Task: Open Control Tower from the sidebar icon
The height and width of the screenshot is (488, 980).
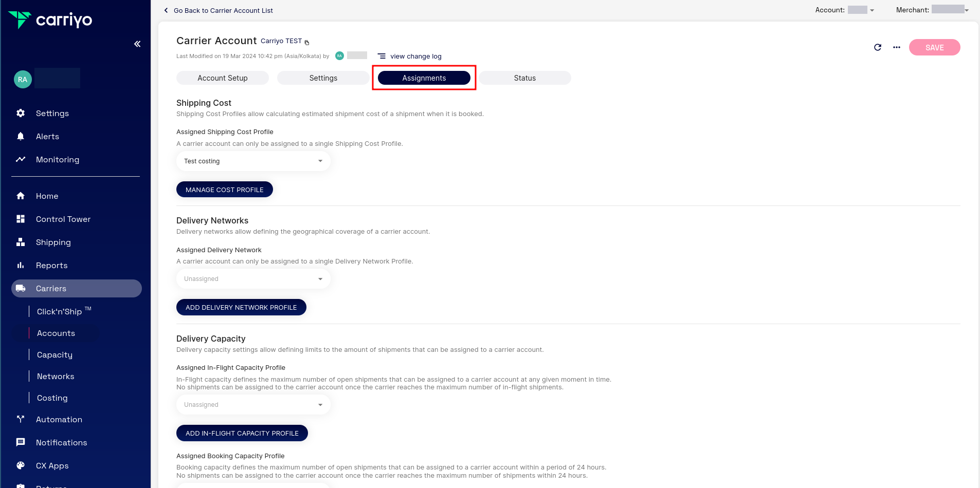Action: (x=21, y=219)
